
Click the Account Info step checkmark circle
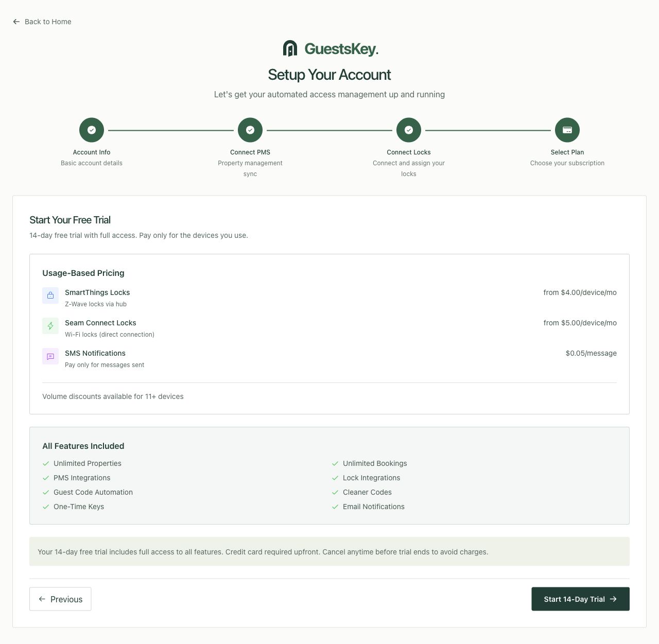[92, 130]
